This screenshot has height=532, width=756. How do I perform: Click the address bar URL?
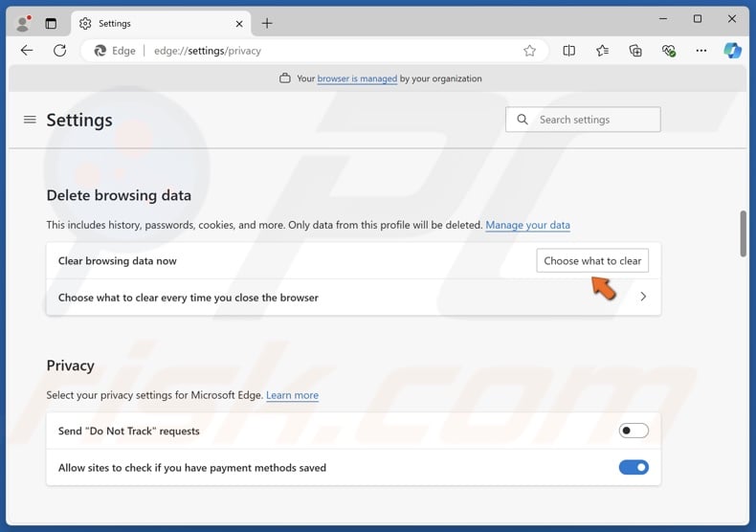point(208,51)
